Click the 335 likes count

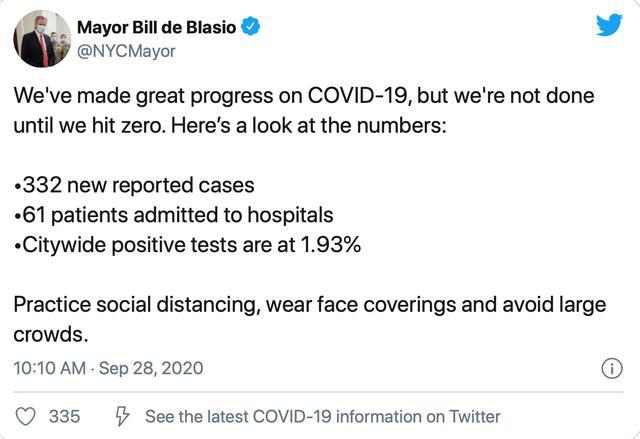click(x=65, y=416)
